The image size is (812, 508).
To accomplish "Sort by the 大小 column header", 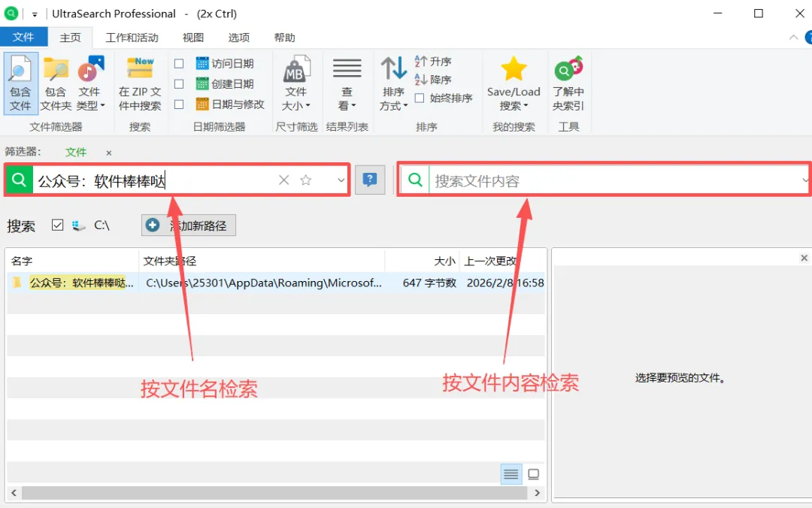I will tap(422, 261).
